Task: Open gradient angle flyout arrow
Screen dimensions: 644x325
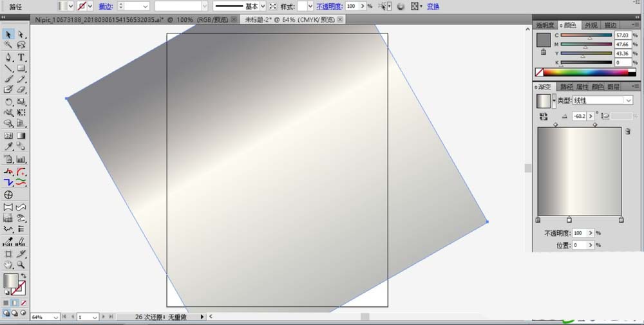Action: pyautogui.click(x=591, y=116)
